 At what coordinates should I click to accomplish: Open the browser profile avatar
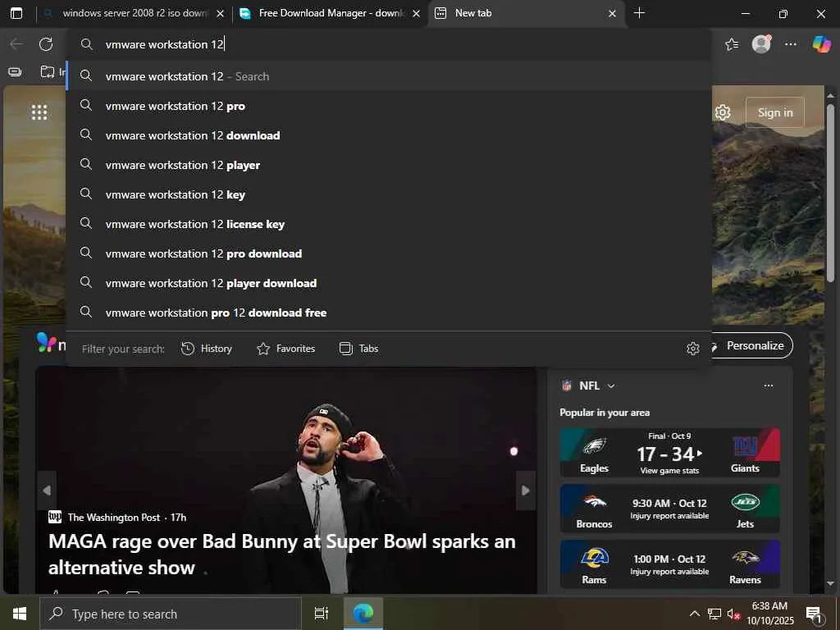[761, 44]
